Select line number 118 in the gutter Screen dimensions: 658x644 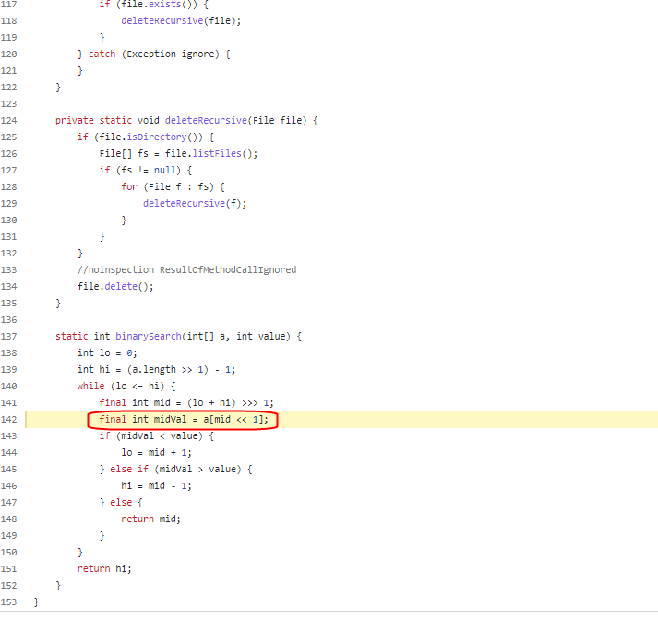tap(9, 21)
